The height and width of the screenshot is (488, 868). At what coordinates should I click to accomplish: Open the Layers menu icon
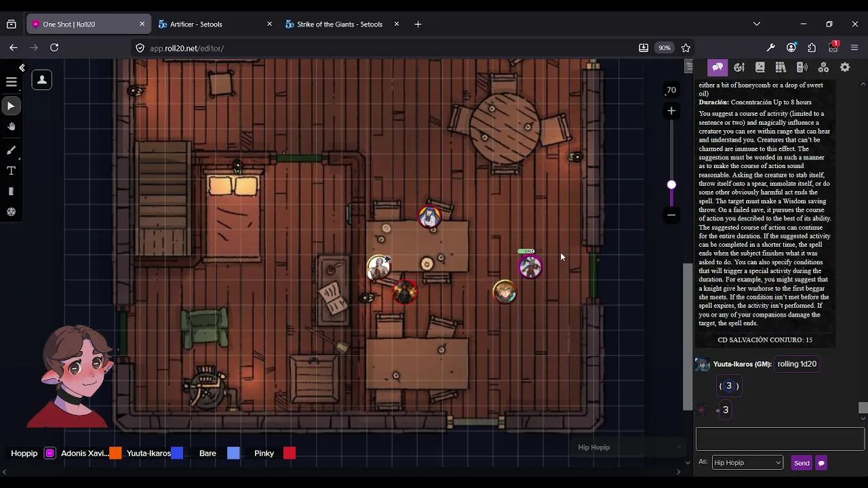tap(11, 81)
